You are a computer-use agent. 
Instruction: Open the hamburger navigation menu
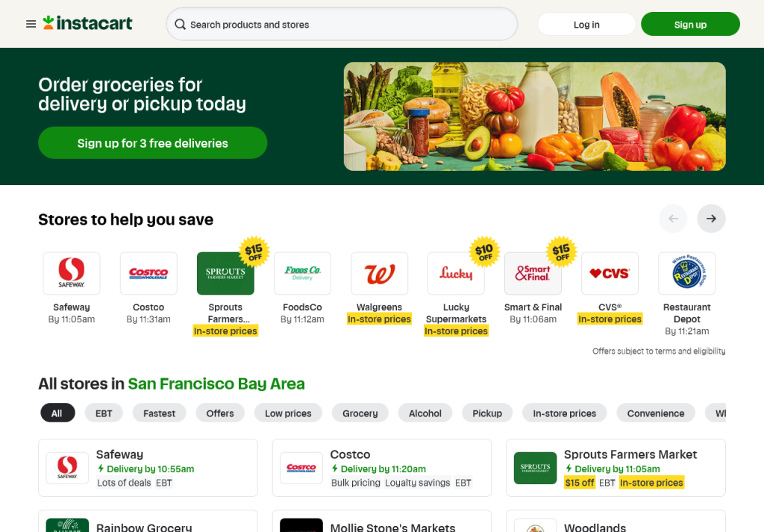click(31, 23)
